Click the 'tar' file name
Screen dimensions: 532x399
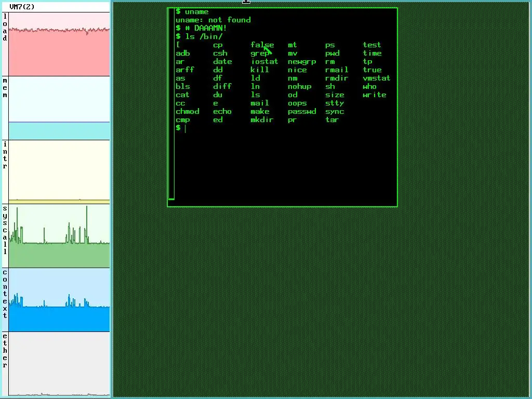coord(332,120)
